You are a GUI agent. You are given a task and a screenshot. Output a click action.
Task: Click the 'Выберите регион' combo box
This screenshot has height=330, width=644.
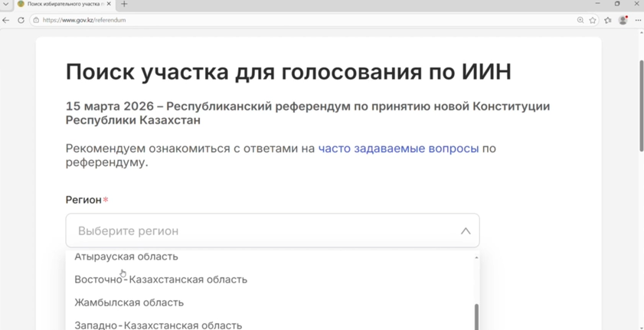click(260, 230)
